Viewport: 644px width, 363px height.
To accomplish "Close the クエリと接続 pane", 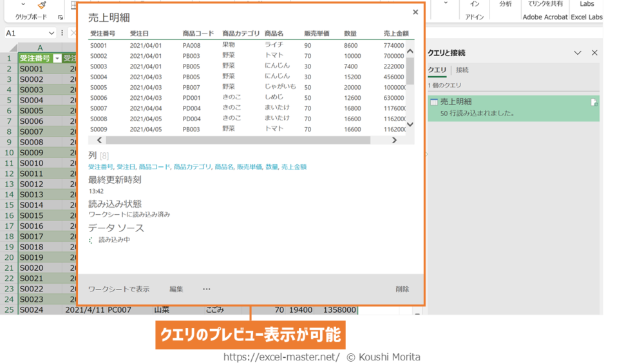I will pyautogui.click(x=594, y=53).
